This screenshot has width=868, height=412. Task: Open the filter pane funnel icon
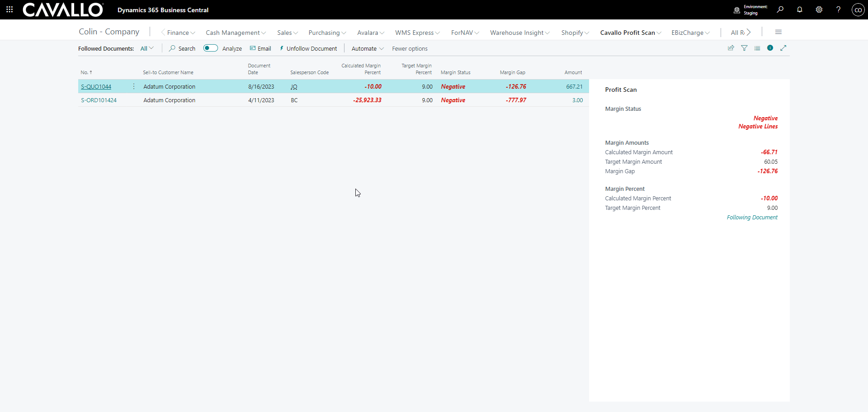(744, 48)
